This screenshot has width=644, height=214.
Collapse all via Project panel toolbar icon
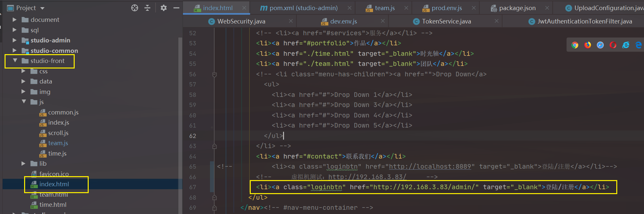click(147, 8)
